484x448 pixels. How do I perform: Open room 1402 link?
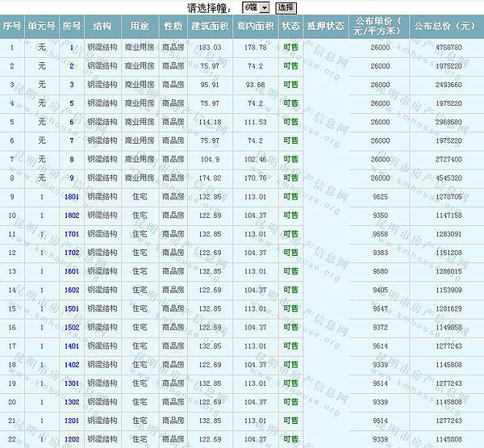pos(72,364)
